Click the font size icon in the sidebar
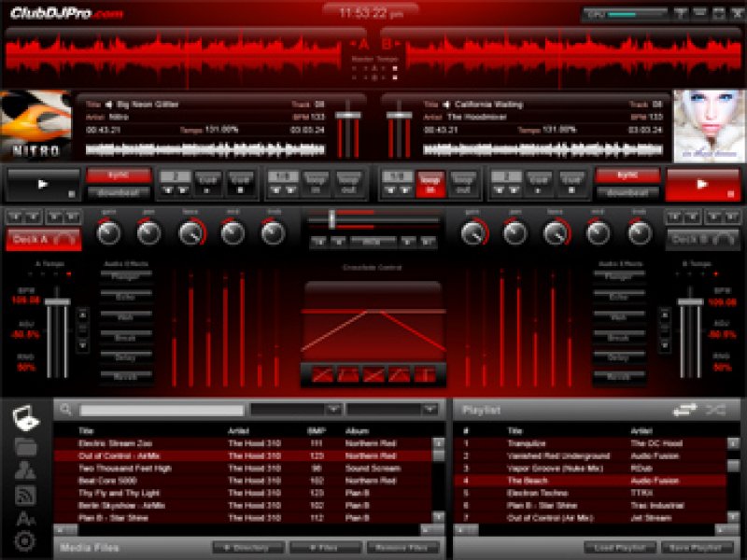The image size is (747, 560). [26, 519]
